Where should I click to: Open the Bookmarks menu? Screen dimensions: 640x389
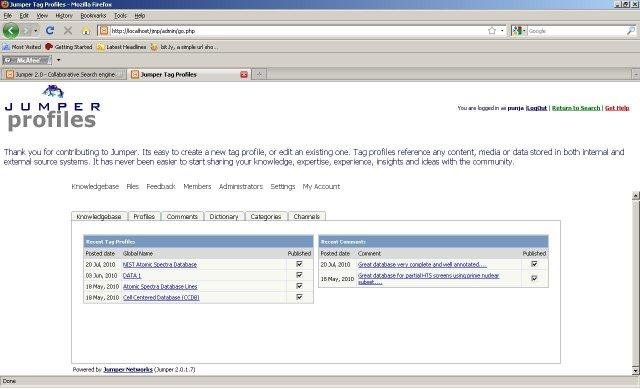(93, 16)
